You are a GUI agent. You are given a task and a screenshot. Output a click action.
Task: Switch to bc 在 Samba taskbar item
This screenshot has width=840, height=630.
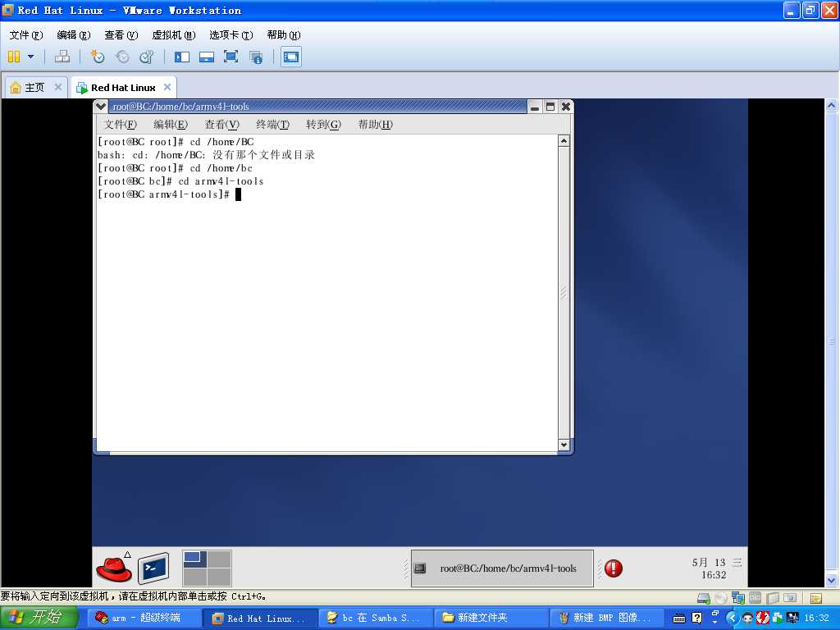[x=376, y=618]
